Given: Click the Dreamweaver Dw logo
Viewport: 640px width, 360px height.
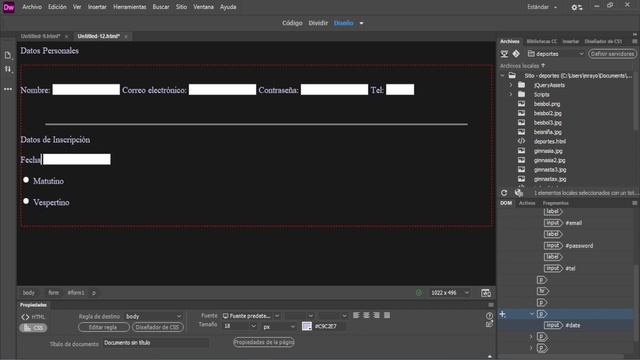Looking at the screenshot, I should 9,7.
